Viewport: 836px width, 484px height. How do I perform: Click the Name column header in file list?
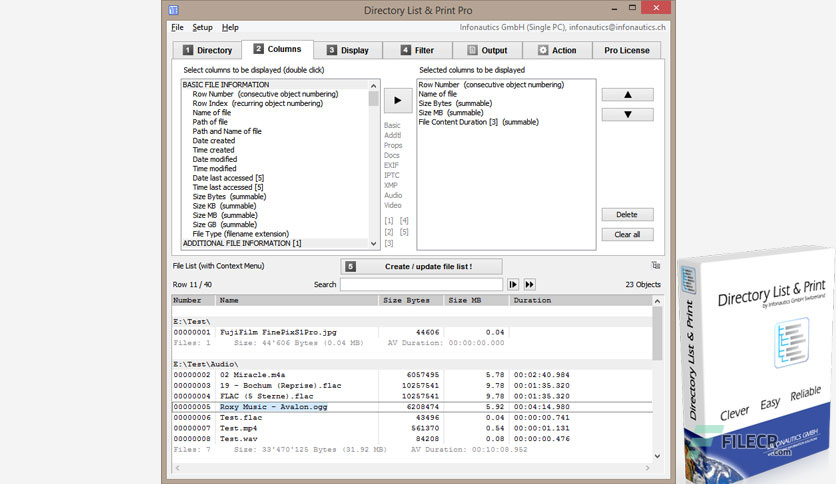coord(297,301)
